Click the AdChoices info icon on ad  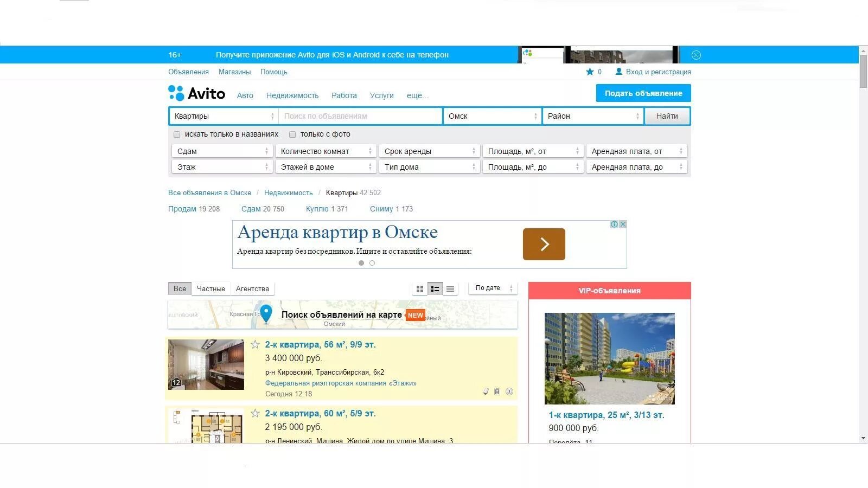614,224
